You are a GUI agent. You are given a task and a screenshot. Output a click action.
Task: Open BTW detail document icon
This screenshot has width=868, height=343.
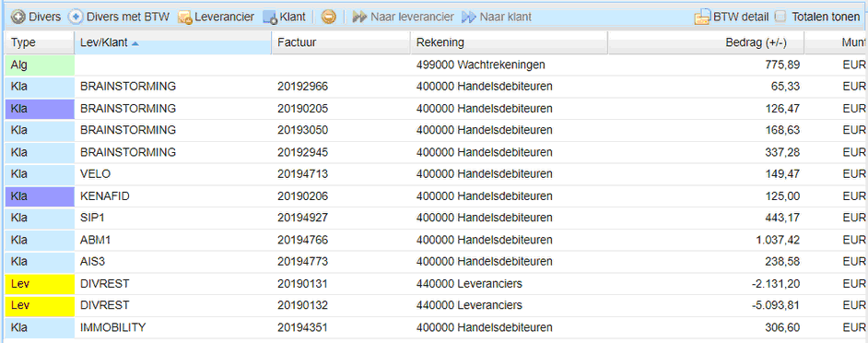coord(702,18)
